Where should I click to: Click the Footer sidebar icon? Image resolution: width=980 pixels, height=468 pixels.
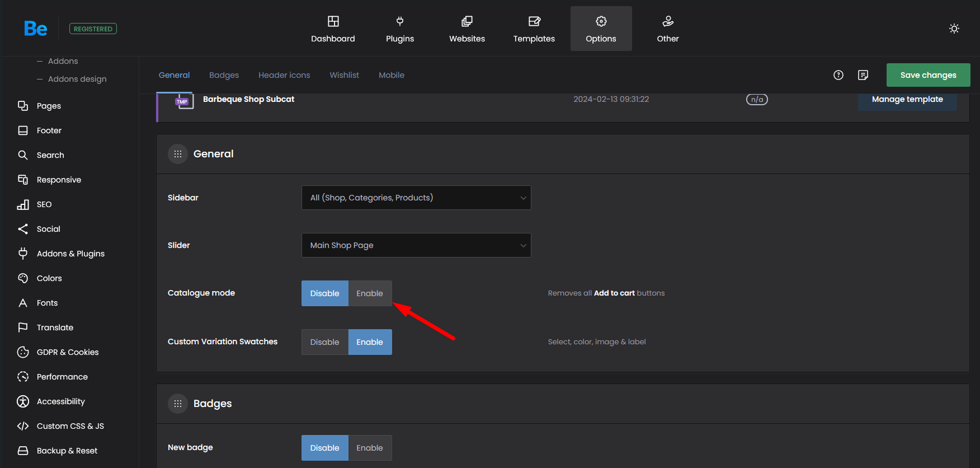(x=23, y=130)
